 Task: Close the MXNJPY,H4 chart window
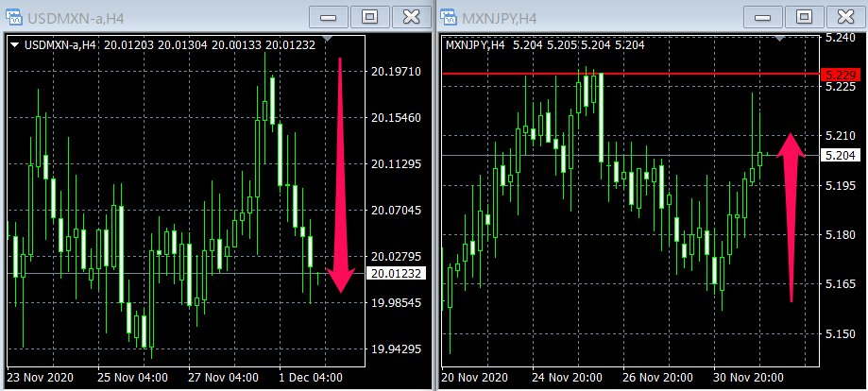845,17
